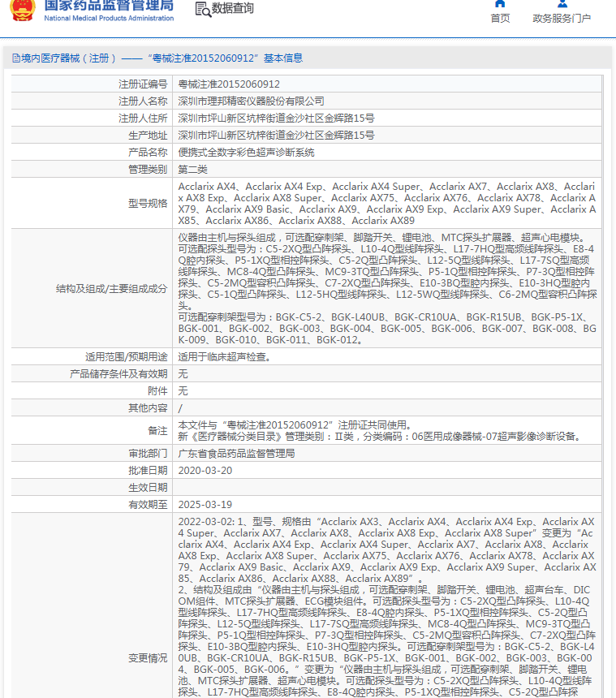The image size is (616, 698).
Task: Click the 适用范围/预期用途 label
Action: coord(127,357)
